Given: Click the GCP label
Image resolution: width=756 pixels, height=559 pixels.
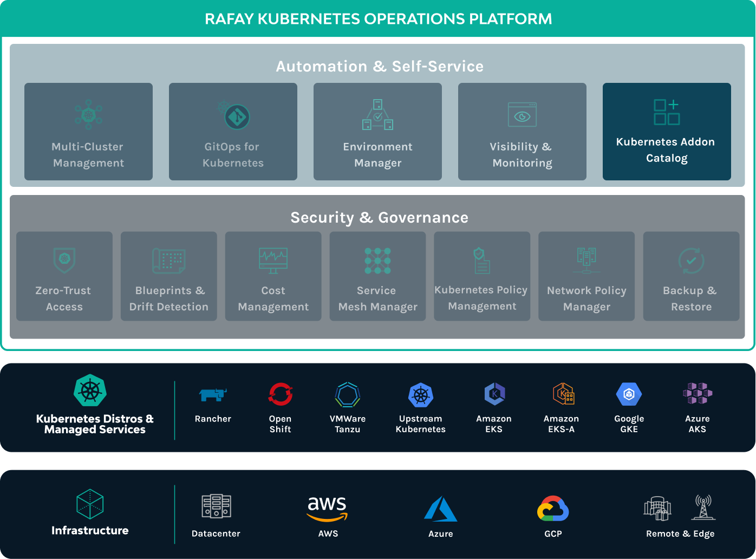Looking at the screenshot, I should (553, 534).
